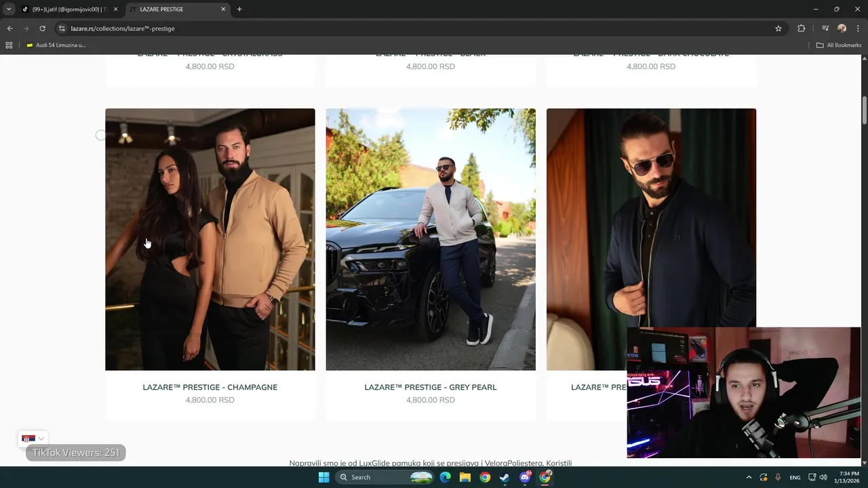Open the volume speaker tray icon

(823, 477)
